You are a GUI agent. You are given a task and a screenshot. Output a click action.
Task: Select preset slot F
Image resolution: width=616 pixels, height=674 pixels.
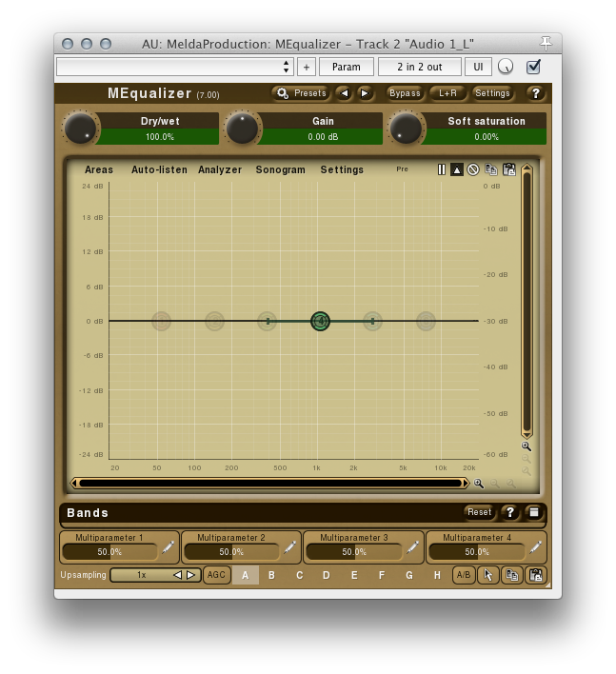(382, 575)
